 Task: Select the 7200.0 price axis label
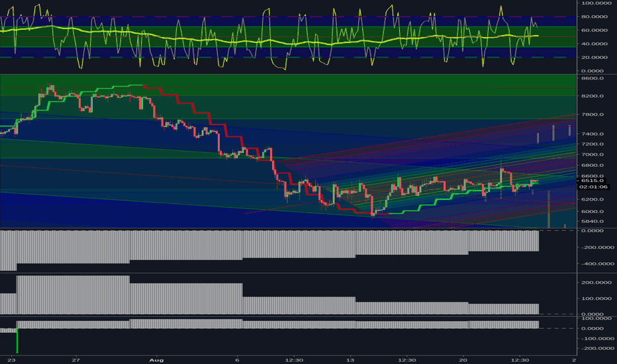point(593,144)
